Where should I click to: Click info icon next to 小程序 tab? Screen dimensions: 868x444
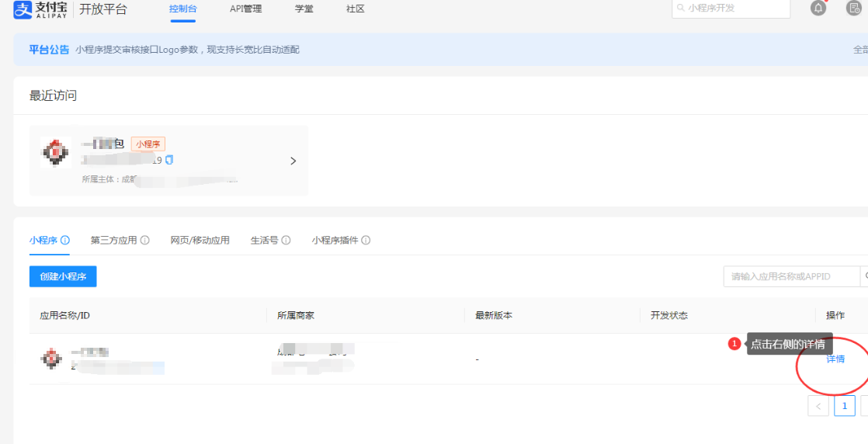(65, 241)
